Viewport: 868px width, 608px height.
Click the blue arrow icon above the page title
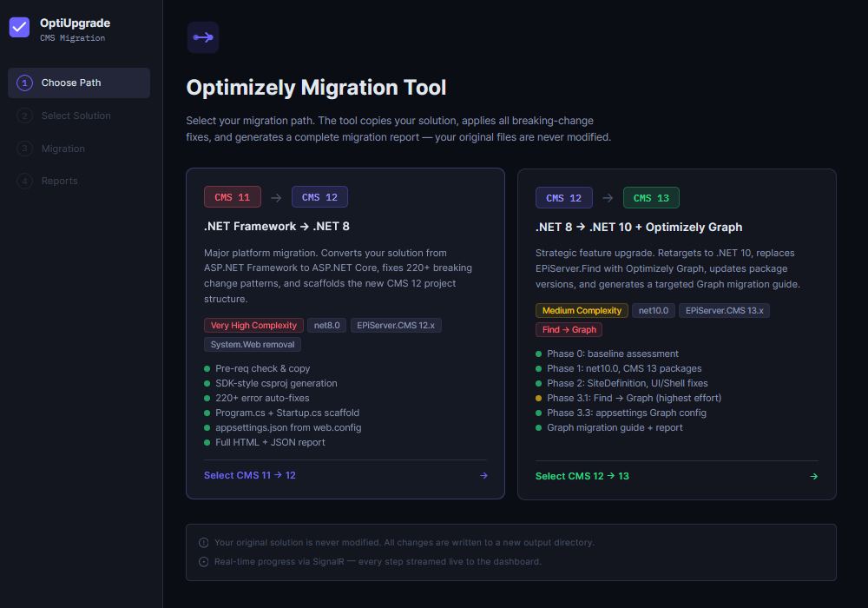point(202,37)
